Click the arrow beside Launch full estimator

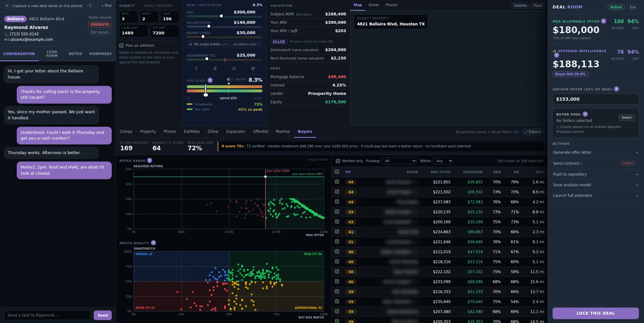pos(636,196)
